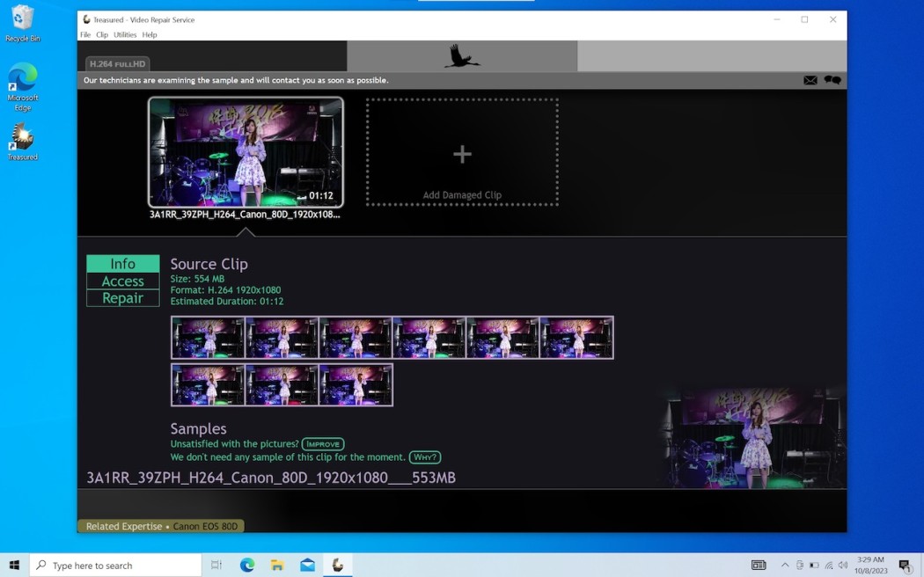Click the taskbar search box
Viewport: 924px width, 577px height.
click(x=115, y=566)
